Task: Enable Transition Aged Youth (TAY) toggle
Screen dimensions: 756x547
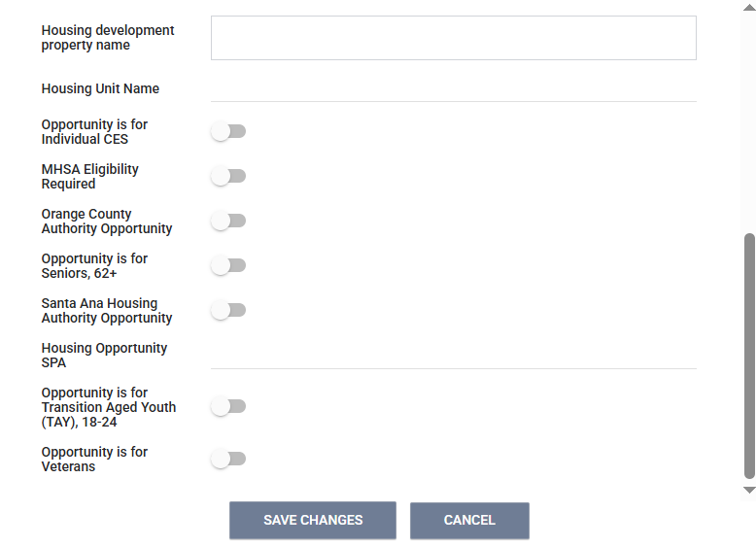Action: tap(228, 406)
